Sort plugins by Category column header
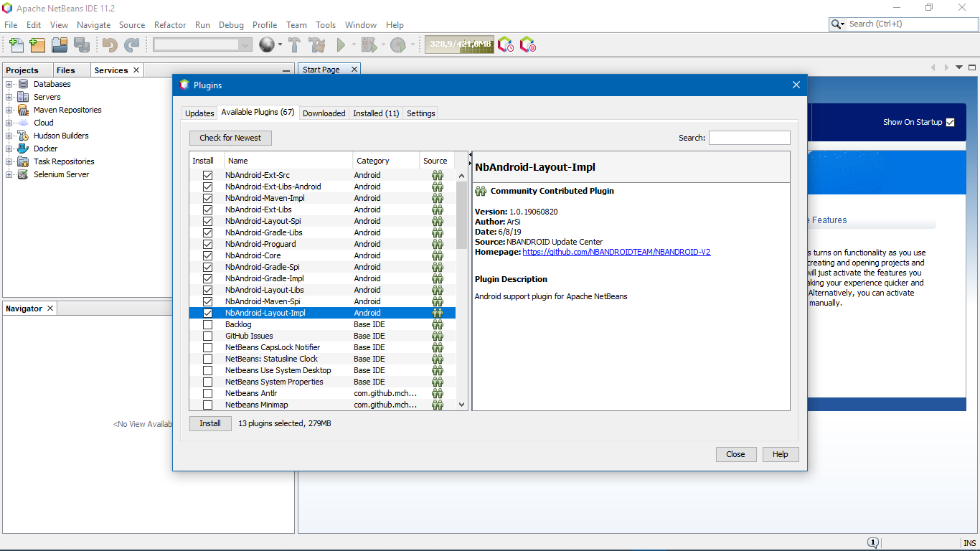980x551 pixels. point(386,161)
